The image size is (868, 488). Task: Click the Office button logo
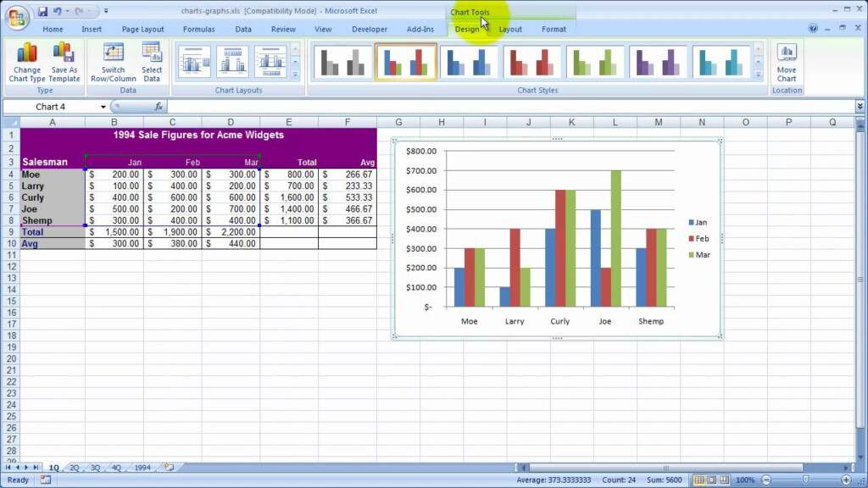coord(17,17)
